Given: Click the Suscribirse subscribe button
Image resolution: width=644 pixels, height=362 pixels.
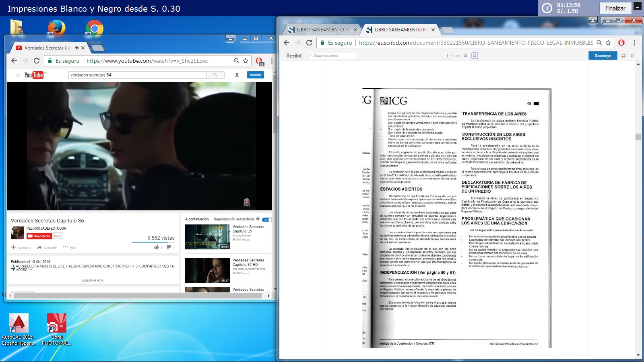Looking at the screenshot, I should pyautogui.click(x=39, y=236).
